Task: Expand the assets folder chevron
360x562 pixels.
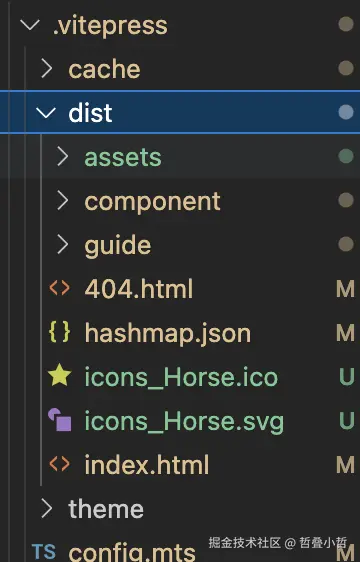Action: (x=63, y=157)
